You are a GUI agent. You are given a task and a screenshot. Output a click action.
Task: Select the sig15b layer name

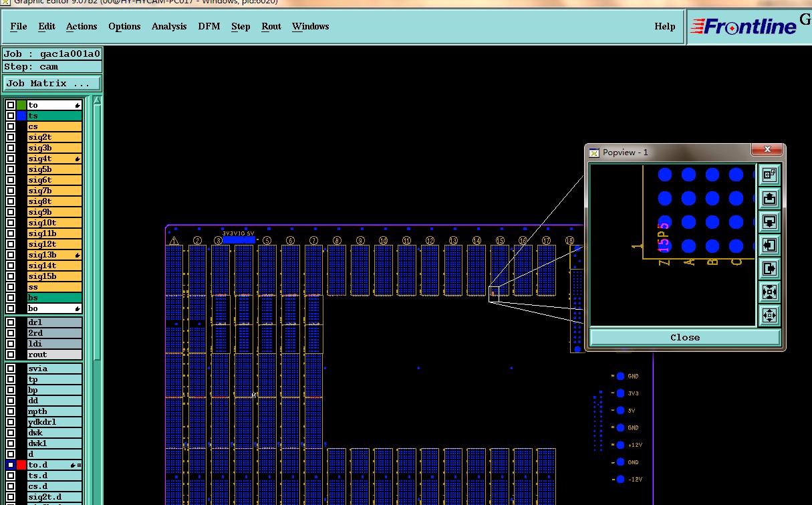(x=54, y=276)
